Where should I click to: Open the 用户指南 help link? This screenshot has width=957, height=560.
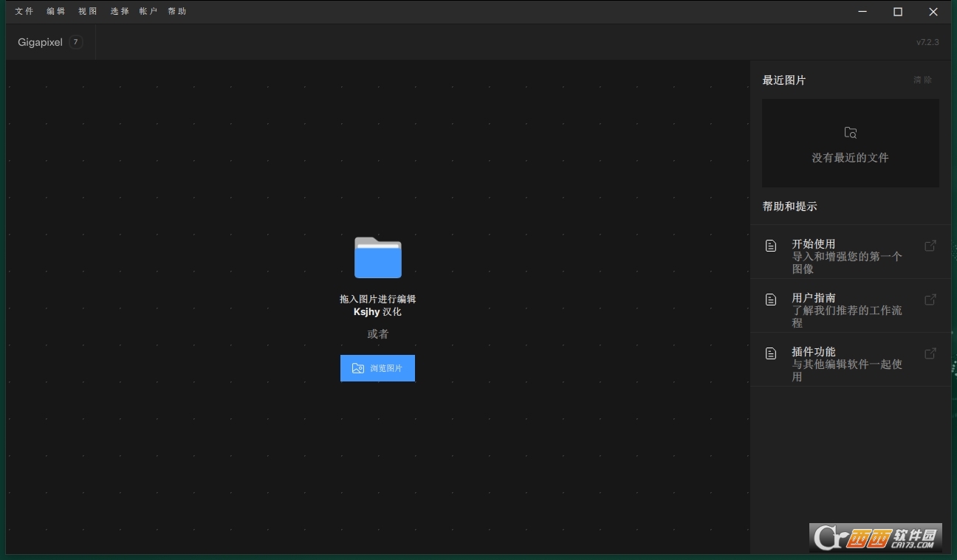tap(851, 305)
